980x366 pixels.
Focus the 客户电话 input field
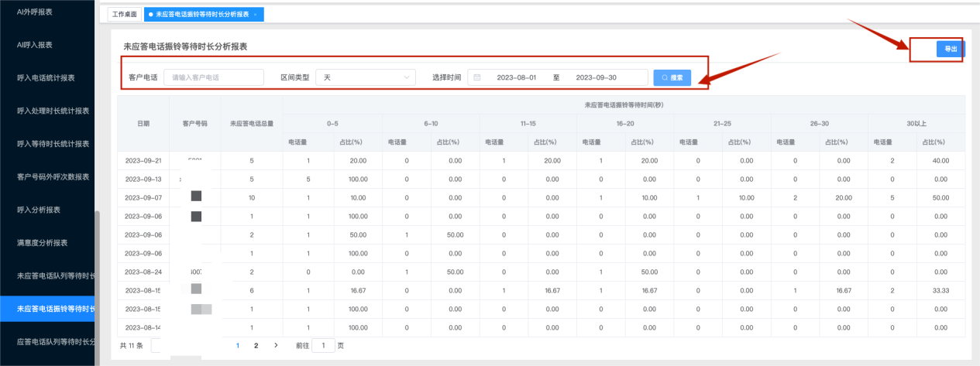click(214, 77)
